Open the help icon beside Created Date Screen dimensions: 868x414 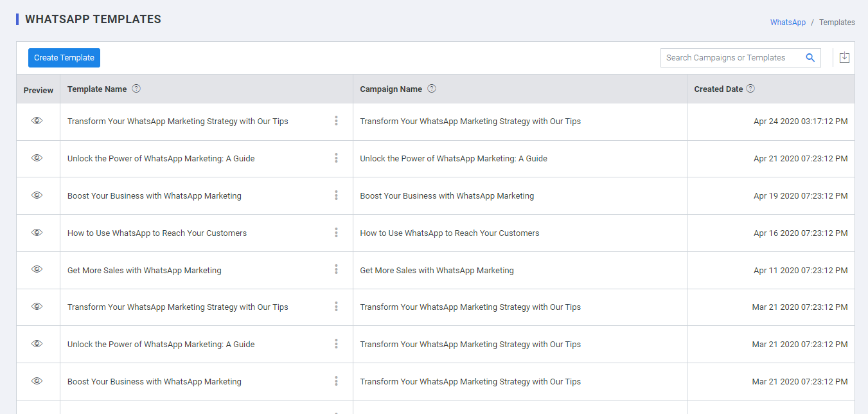(750, 89)
